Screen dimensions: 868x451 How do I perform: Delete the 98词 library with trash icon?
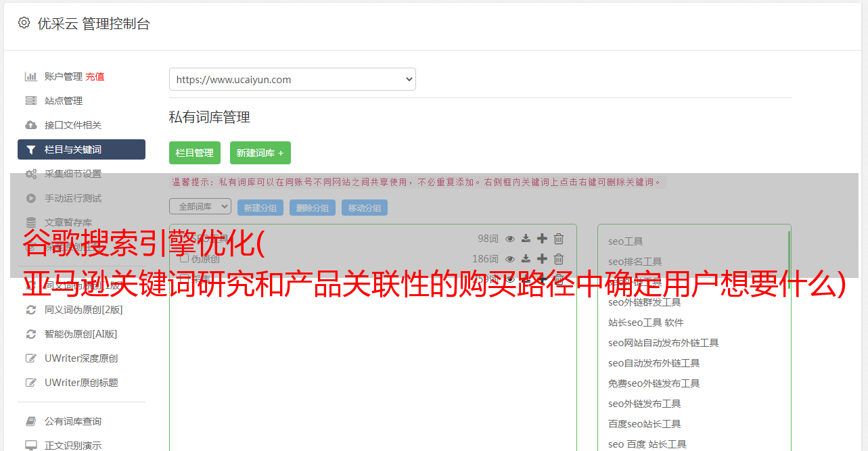[559, 239]
